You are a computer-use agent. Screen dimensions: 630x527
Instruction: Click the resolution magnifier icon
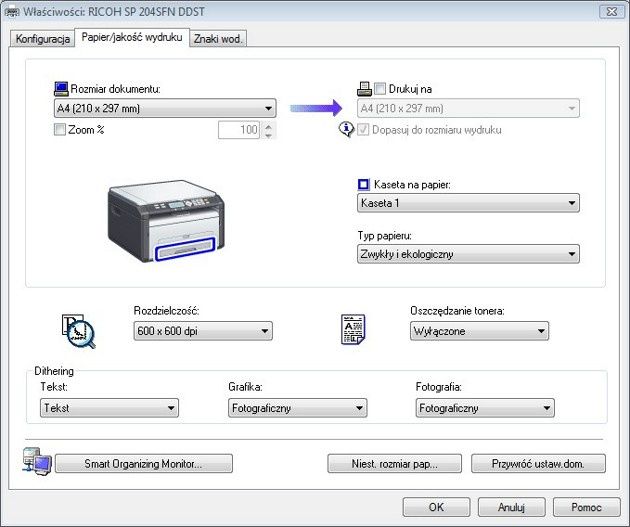click(78, 331)
